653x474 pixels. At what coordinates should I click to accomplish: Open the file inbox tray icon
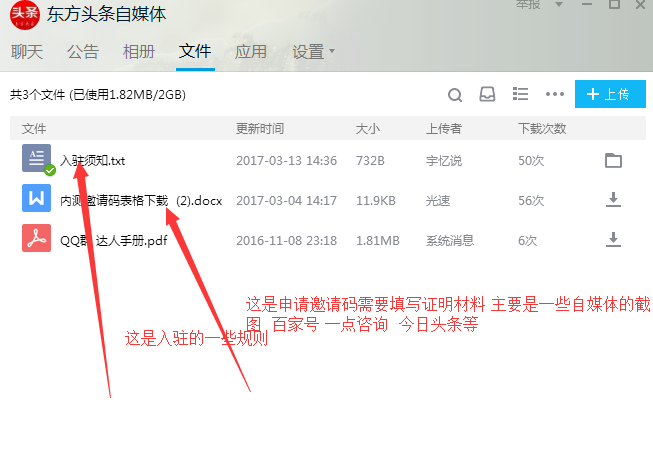(487, 95)
